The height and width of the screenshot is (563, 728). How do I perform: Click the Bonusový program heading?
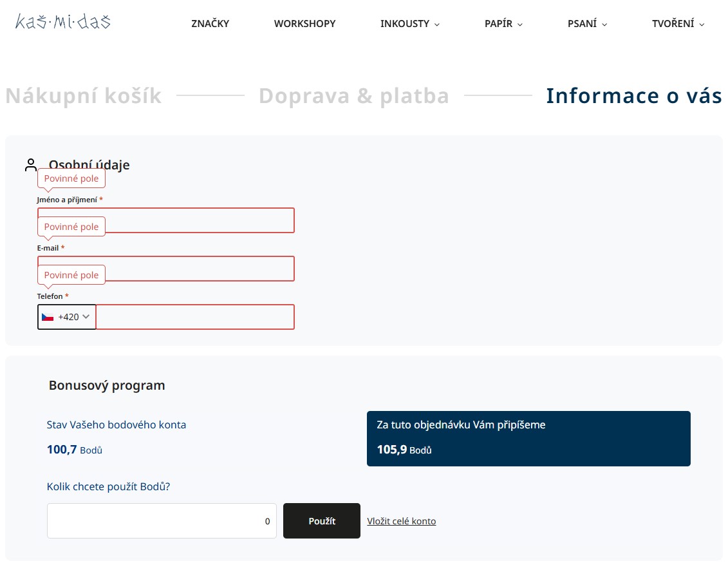(107, 385)
